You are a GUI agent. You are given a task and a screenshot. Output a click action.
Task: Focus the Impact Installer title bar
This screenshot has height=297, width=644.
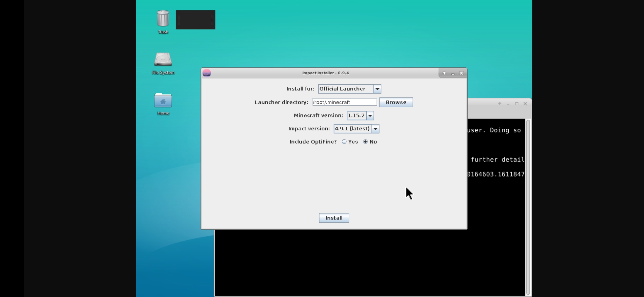(x=326, y=73)
